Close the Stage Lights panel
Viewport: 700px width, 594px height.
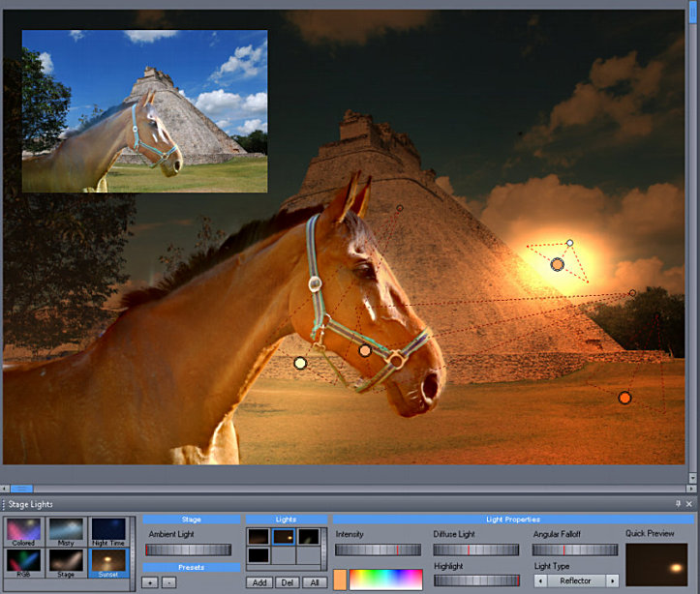click(689, 504)
